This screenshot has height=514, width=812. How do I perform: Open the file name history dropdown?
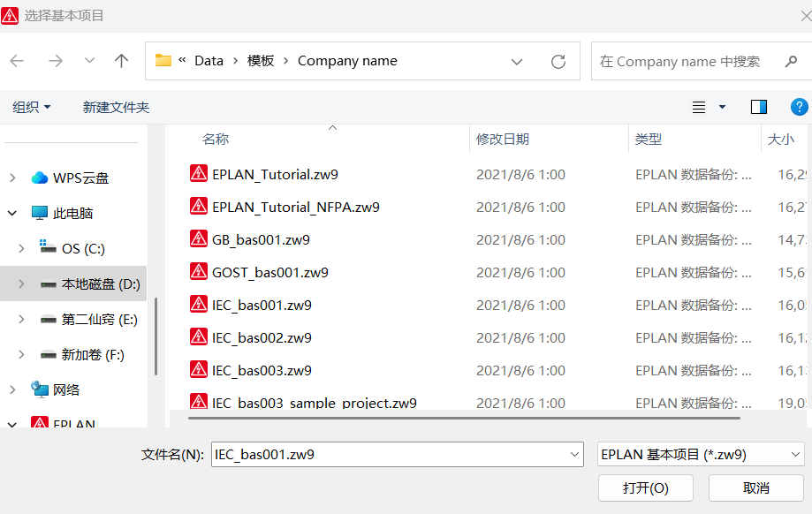tap(574, 455)
